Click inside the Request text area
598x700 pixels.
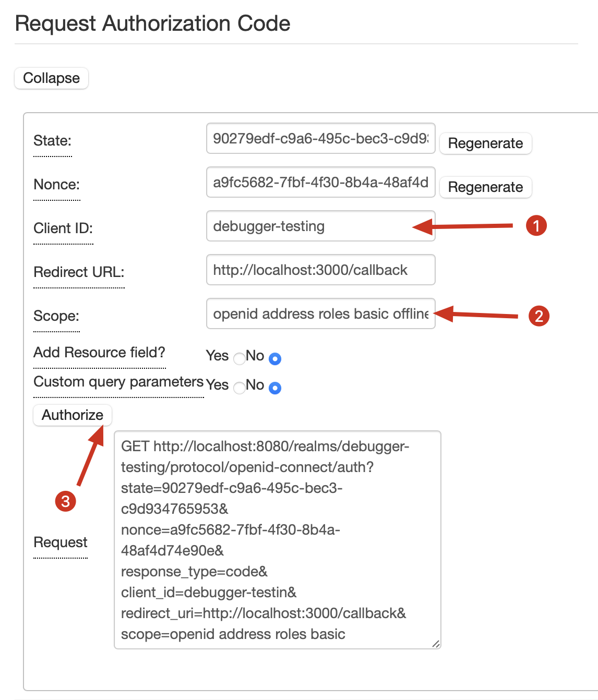tap(277, 540)
